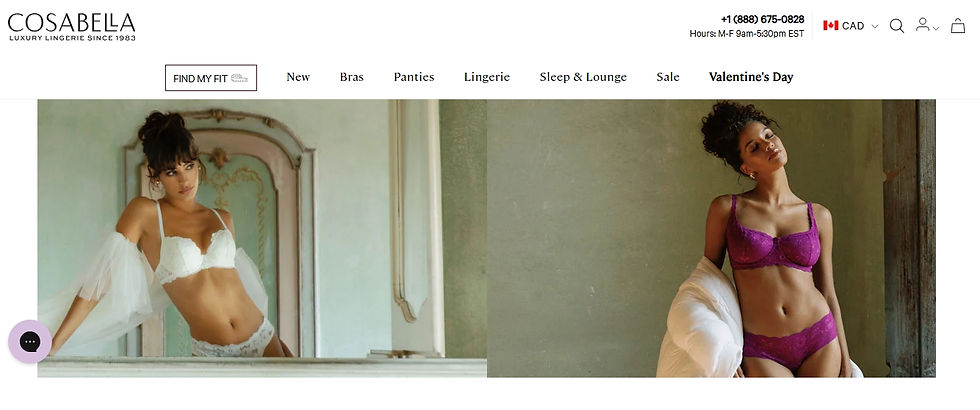
Task: Call the phone number +1 (888) 675-0828
Action: tap(762, 19)
